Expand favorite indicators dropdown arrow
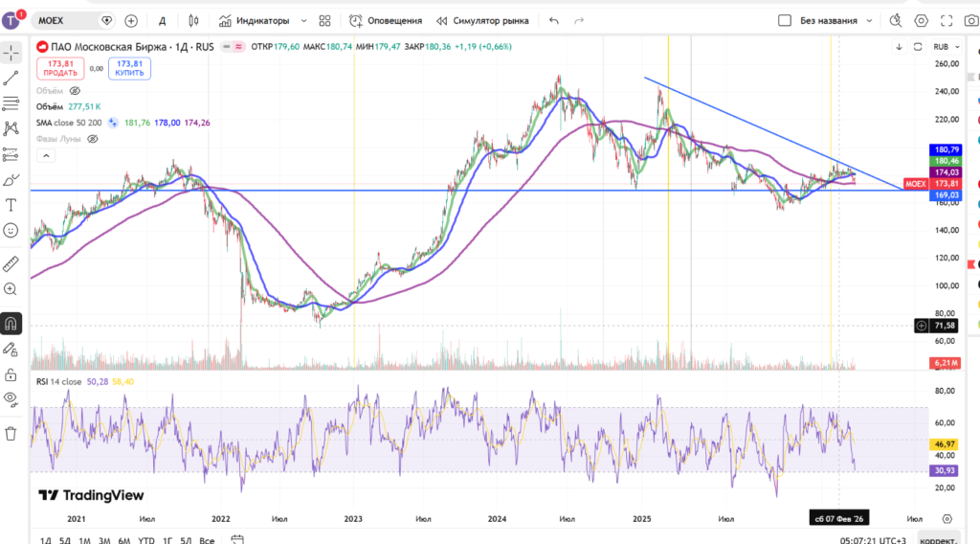This screenshot has width=980, height=544. (x=303, y=21)
